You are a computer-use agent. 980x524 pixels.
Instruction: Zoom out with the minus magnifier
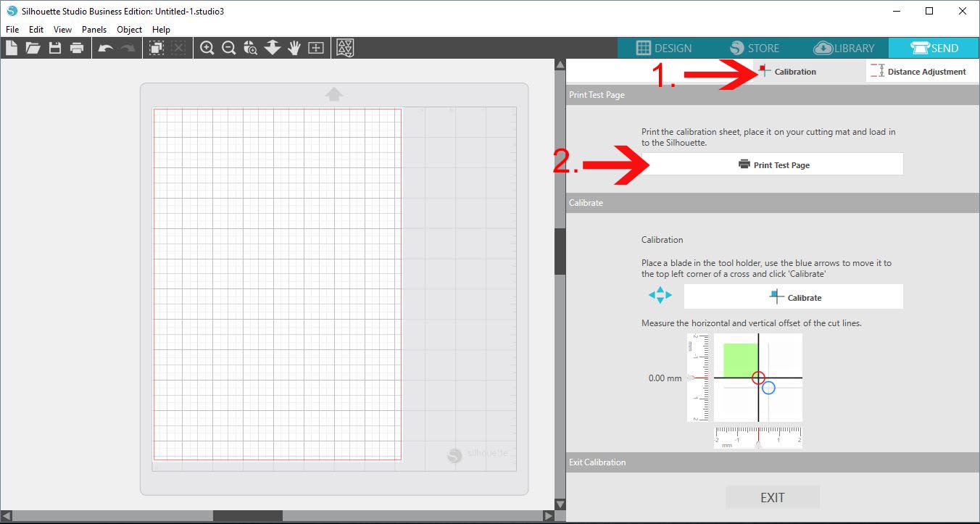[228, 48]
